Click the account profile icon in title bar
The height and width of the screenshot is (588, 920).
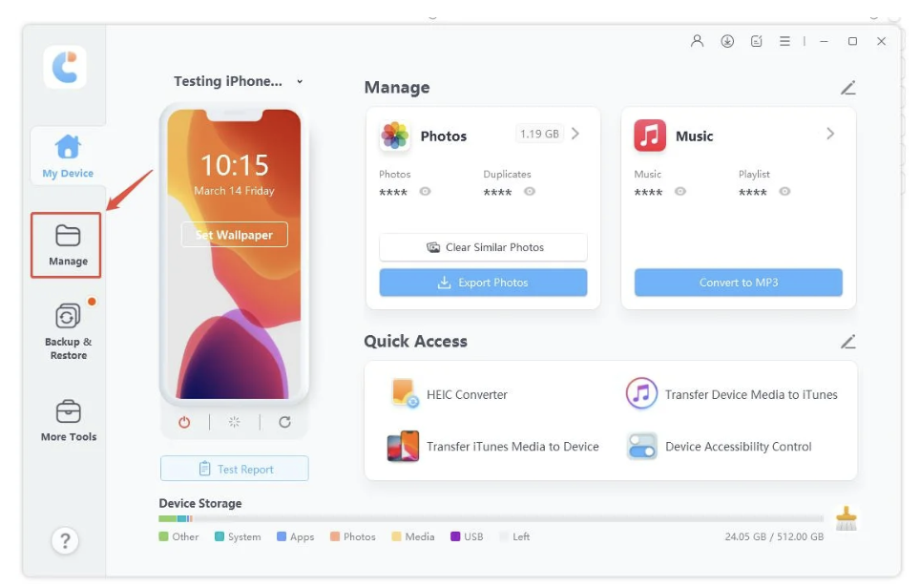(697, 41)
